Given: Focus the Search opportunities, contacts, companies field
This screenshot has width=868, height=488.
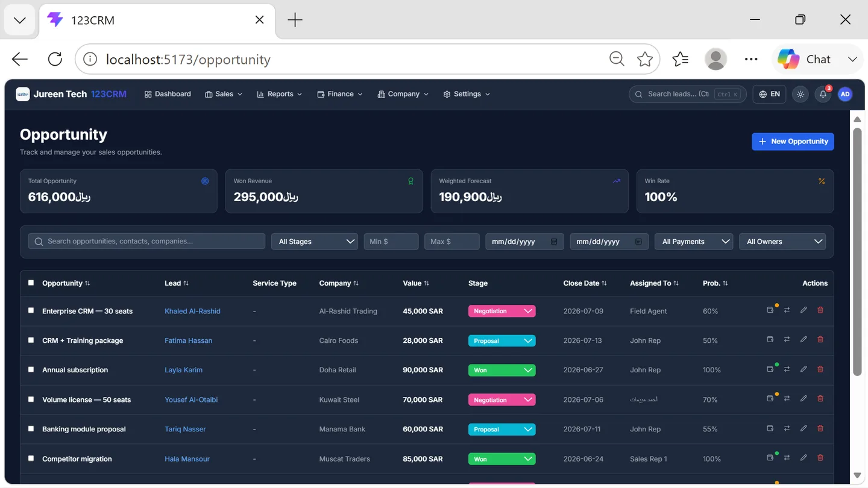Looking at the screenshot, I should [x=146, y=241].
